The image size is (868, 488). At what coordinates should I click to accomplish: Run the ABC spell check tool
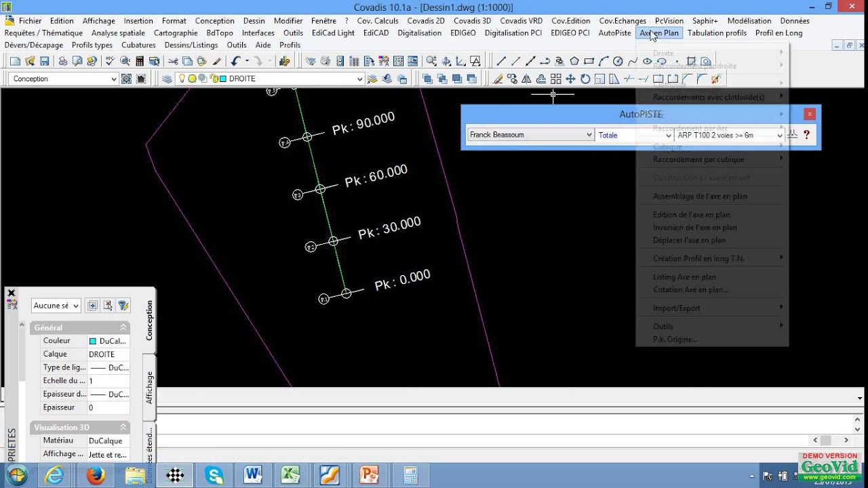[110, 61]
